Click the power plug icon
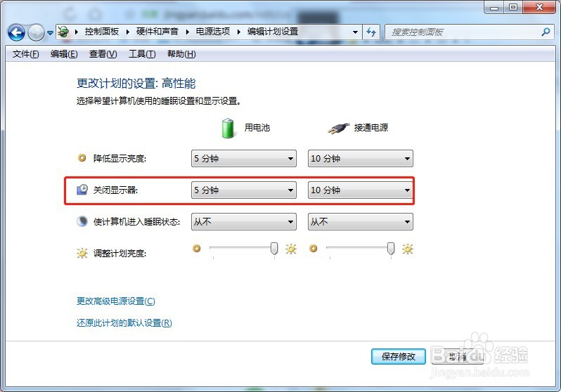The width and height of the screenshot is (561, 392). (338, 128)
